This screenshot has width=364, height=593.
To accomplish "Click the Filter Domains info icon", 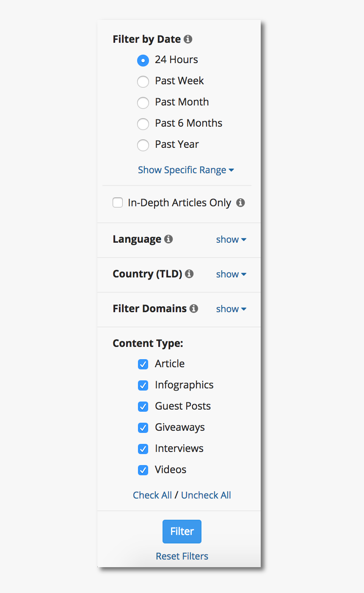I will (x=194, y=309).
